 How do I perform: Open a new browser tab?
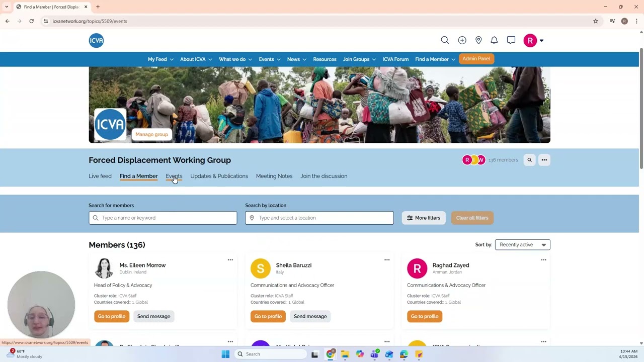pos(98,7)
